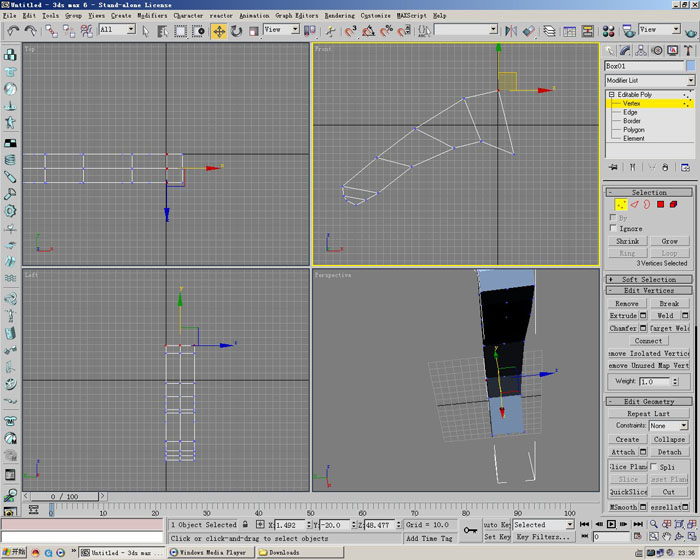Select Polygon in the modifier stack

[633, 130]
